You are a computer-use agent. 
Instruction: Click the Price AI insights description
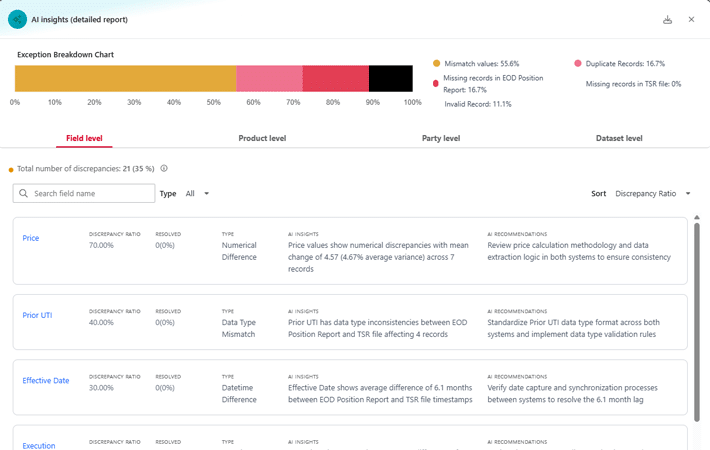tap(379, 257)
